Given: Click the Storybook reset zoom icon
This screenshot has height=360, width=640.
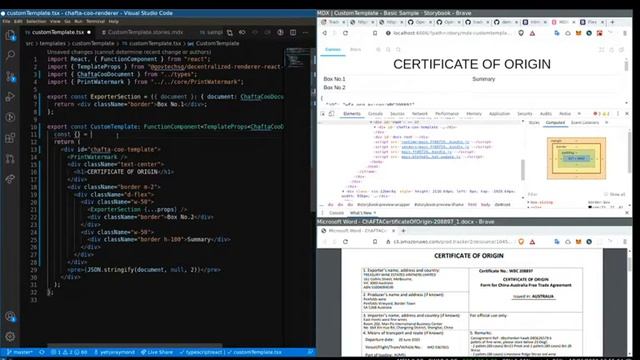Looking at the screenshot, I should [x=398, y=49].
